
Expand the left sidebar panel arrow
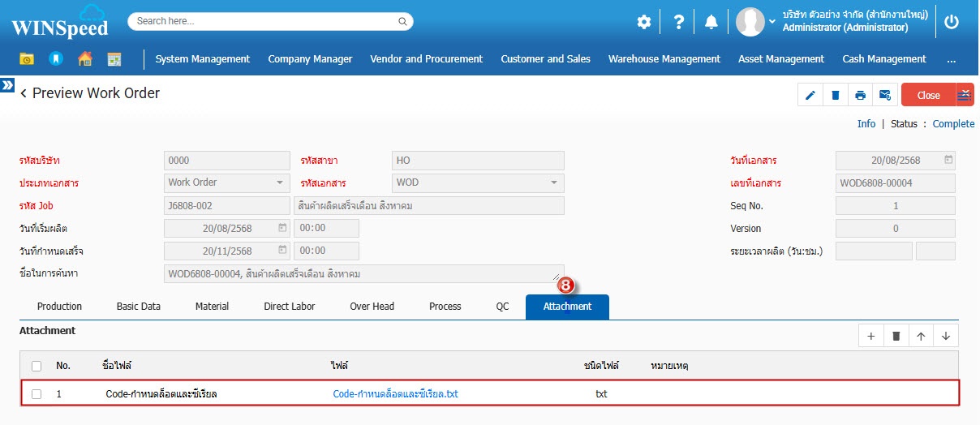7,84
